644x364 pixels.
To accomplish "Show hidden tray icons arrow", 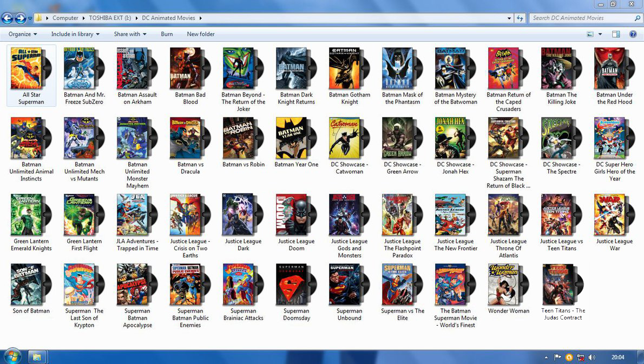I will (x=546, y=357).
